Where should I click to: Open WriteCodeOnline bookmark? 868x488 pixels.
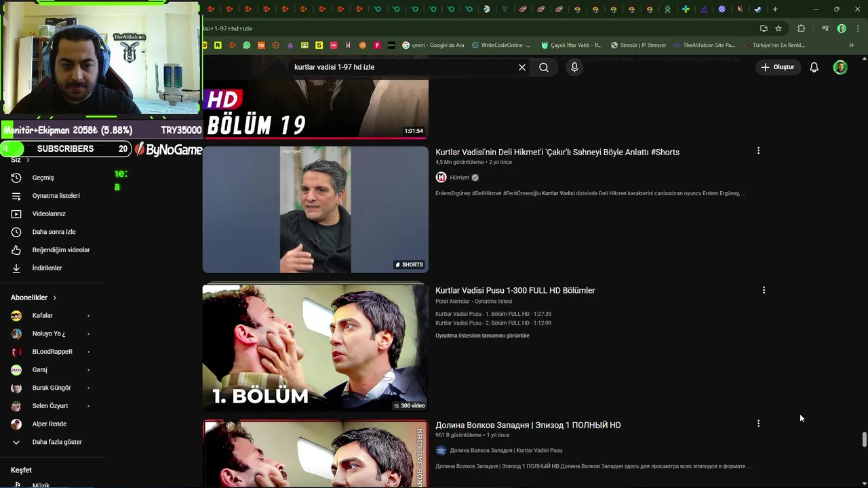502,45
